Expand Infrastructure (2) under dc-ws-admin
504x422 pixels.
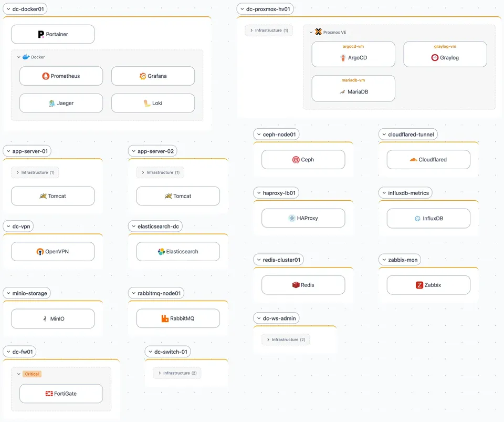coord(286,339)
